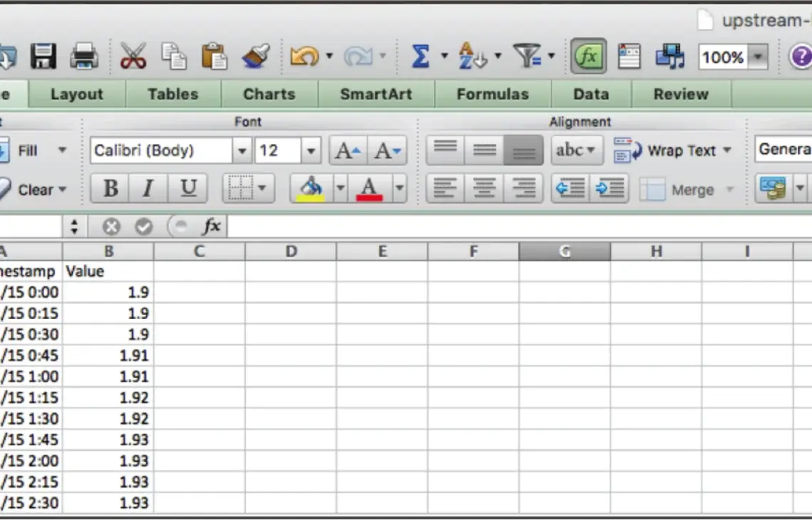Image resolution: width=812 pixels, height=520 pixels.
Task: Apply the Filter funnel icon
Action: tap(527, 56)
